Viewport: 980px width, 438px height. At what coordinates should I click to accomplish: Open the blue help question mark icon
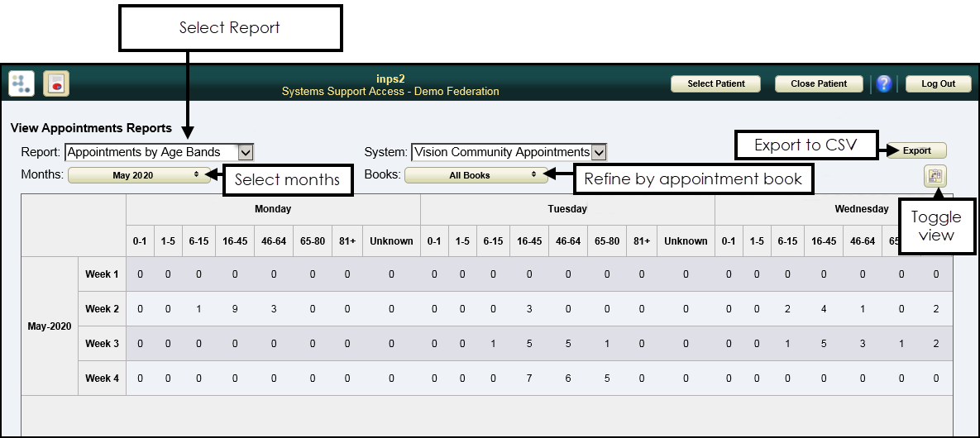[x=884, y=83]
